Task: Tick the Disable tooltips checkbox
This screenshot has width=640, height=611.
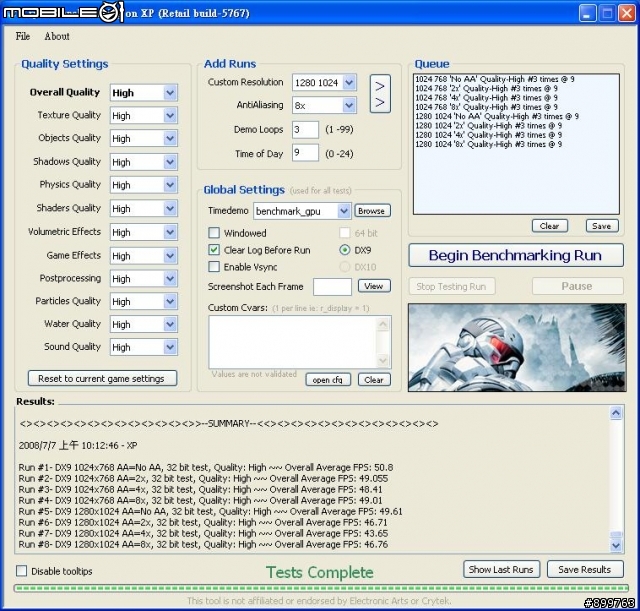Action: (x=22, y=571)
